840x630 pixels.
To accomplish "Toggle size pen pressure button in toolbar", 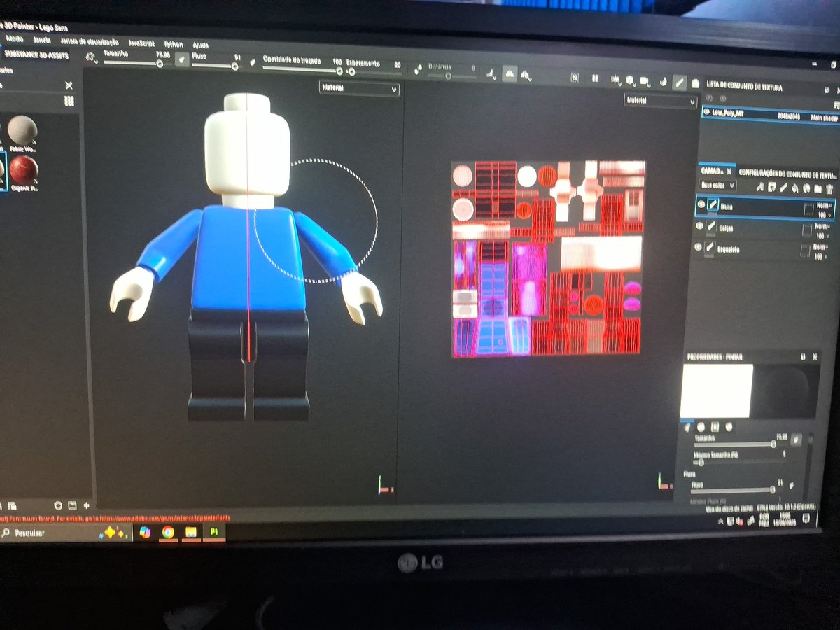I will (x=181, y=60).
